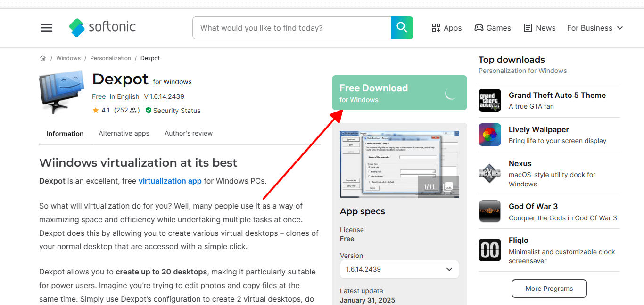Click the 4.1 rating value
The width and height of the screenshot is (644, 305).
pyautogui.click(x=106, y=111)
